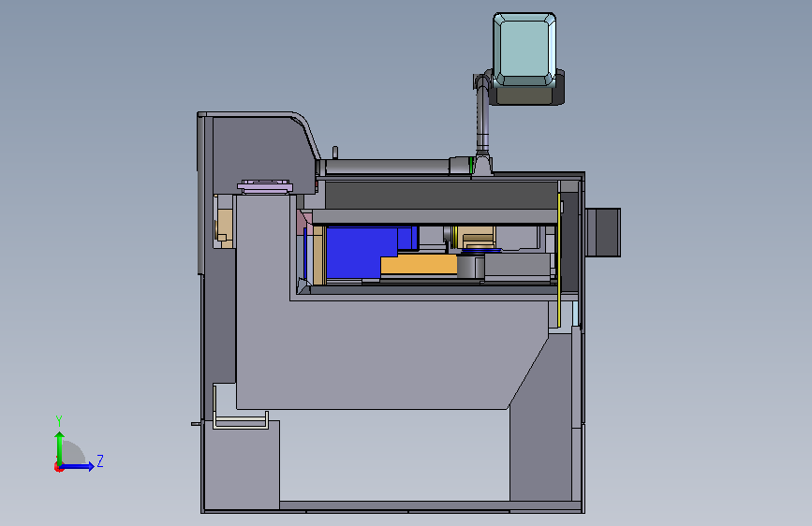The image size is (812, 526).
Task: Select the dark motor box protruding on right side
Action: click(x=603, y=232)
